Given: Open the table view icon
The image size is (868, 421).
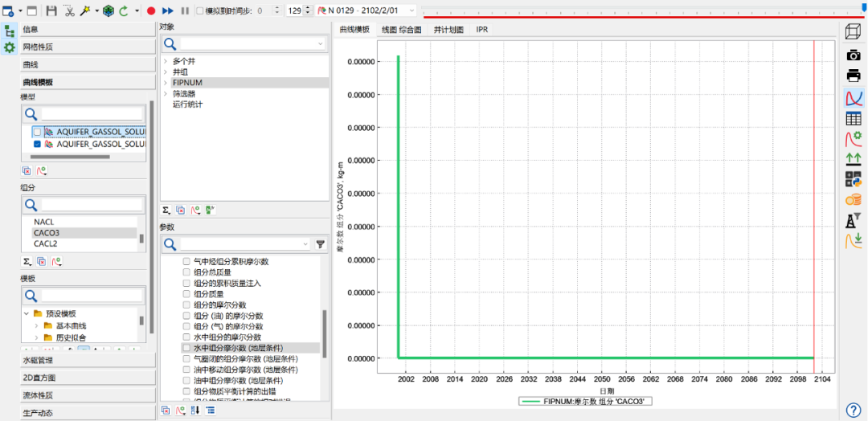Looking at the screenshot, I should tap(853, 119).
